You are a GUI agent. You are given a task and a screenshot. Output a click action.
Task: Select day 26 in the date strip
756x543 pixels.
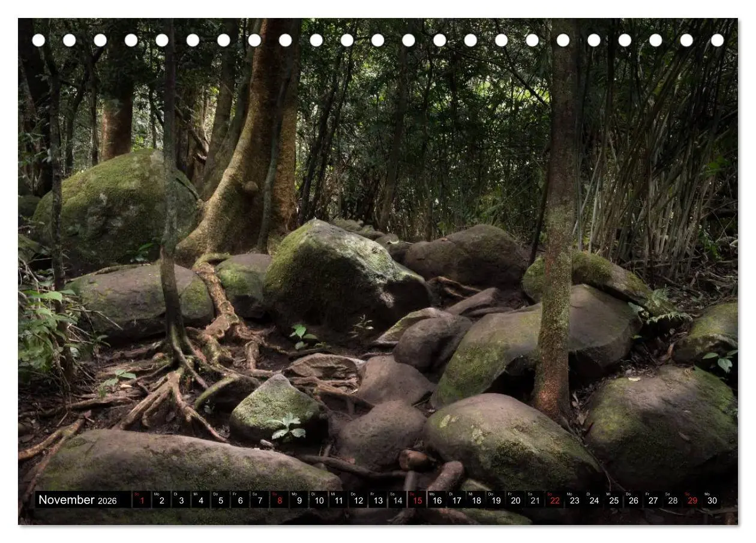coord(634,500)
